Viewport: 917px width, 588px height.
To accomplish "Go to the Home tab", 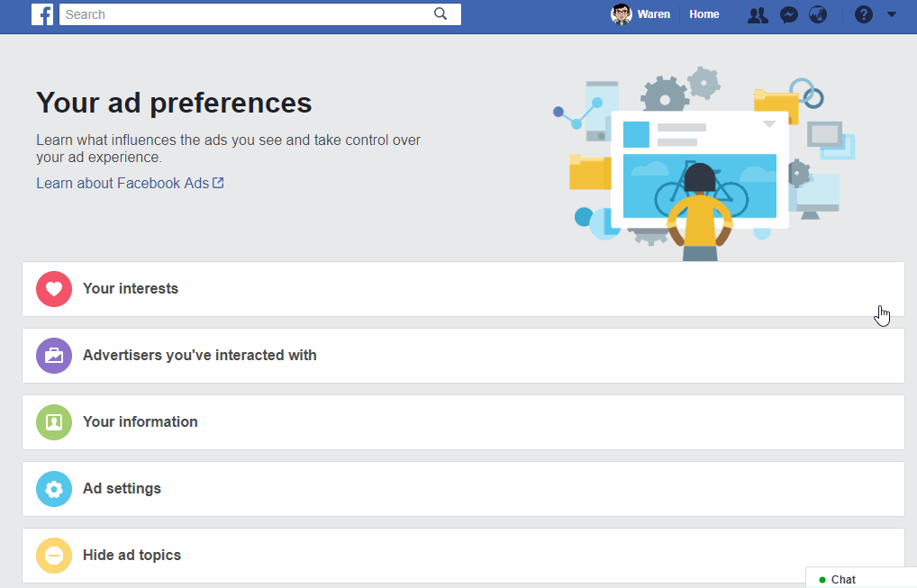I will (x=704, y=14).
